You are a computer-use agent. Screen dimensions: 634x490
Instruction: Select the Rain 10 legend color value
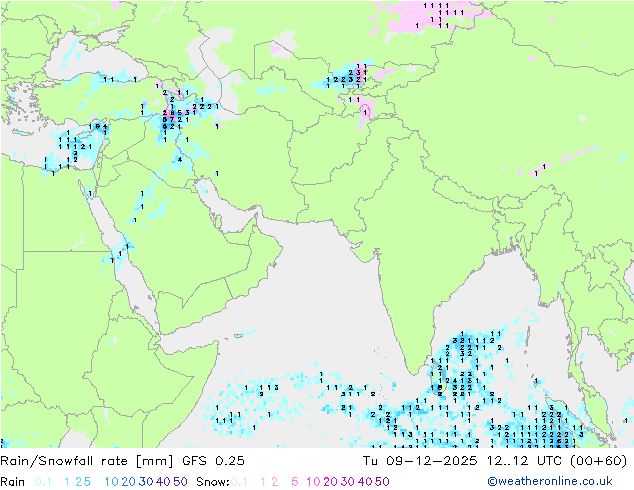(112, 482)
